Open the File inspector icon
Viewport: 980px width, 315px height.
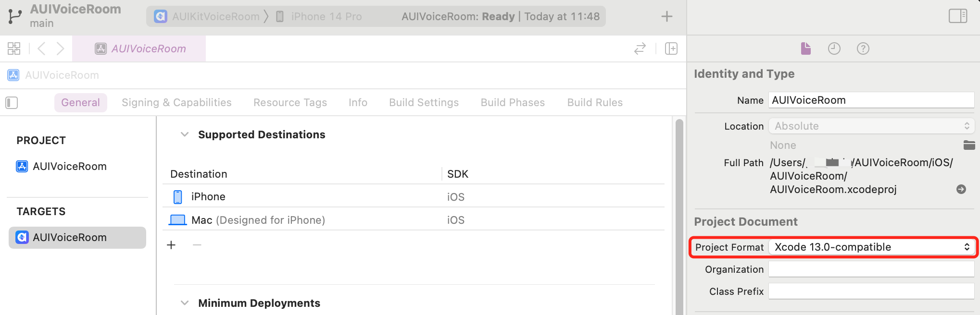pyautogui.click(x=806, y=48)
